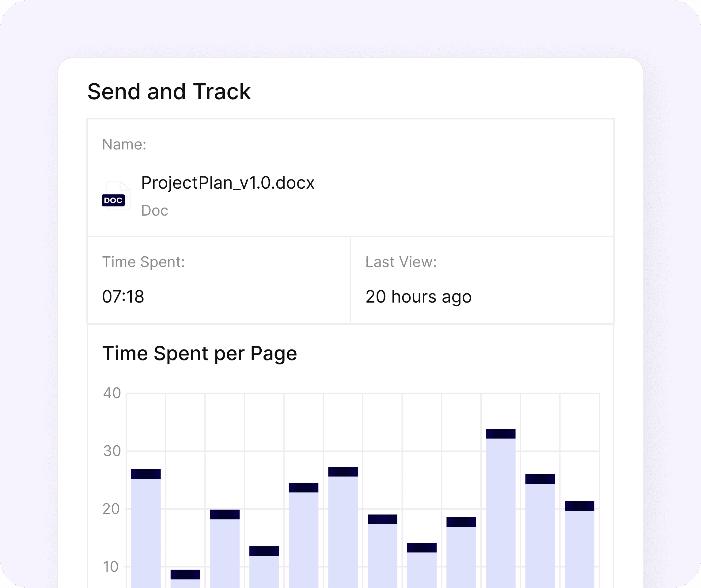Click the Doc file type subtitle
The width and height of the screenshot is (701, 588).
coord(154,211)
